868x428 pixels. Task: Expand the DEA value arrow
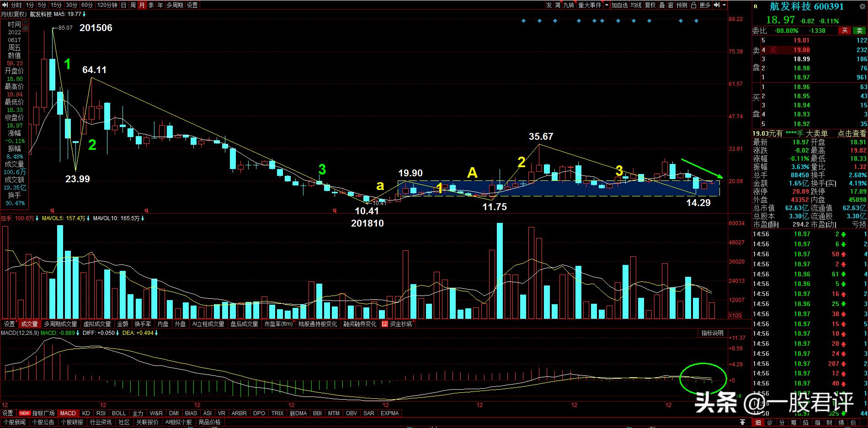click(156, 333)
